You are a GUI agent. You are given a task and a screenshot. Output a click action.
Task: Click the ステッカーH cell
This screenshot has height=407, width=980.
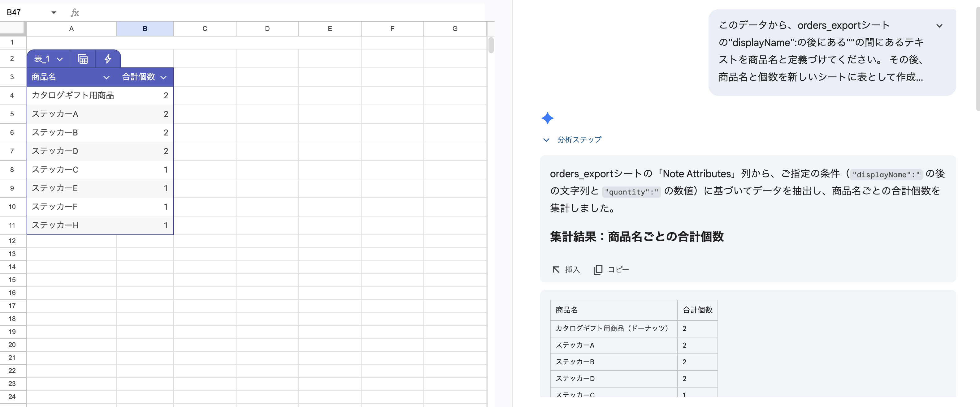(x=55, y=225)
